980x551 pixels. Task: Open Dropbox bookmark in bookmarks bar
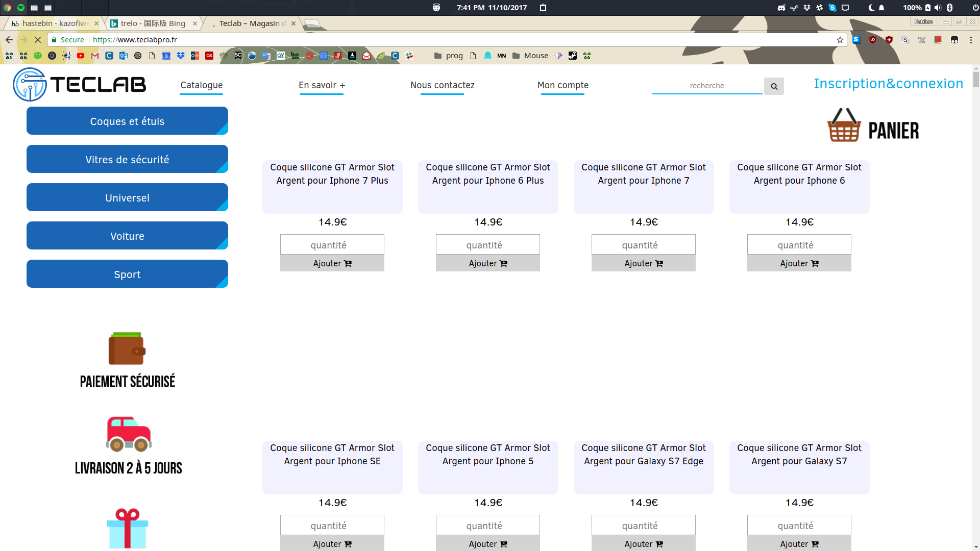181,56
